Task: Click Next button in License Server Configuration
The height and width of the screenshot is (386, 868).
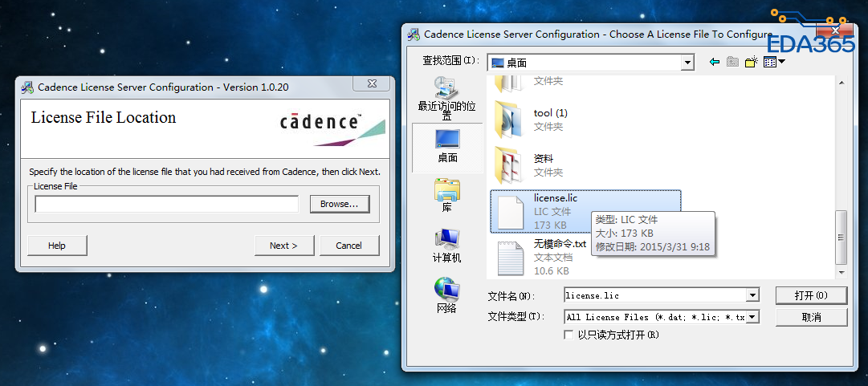Action: click(x=284, y=246)
